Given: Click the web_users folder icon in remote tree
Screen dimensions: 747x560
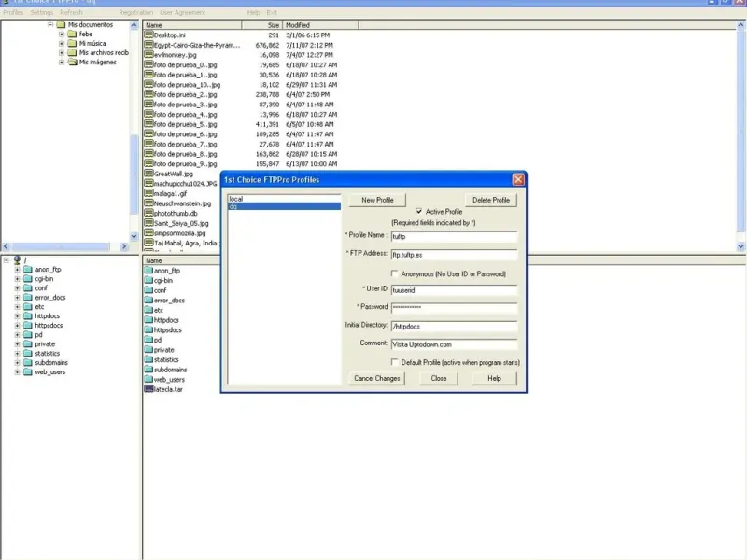Looking at the screenshot, I should click(28, 371).
